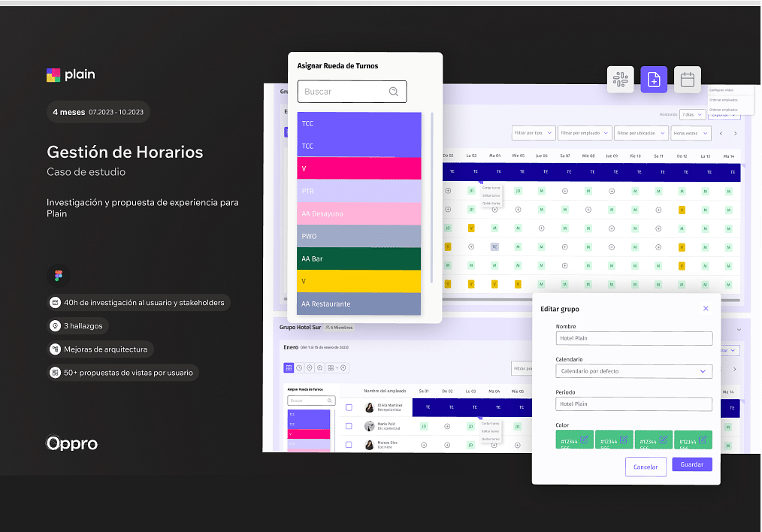Click the Slack integration icon button

pyautogui.click(x=620, y=80)
